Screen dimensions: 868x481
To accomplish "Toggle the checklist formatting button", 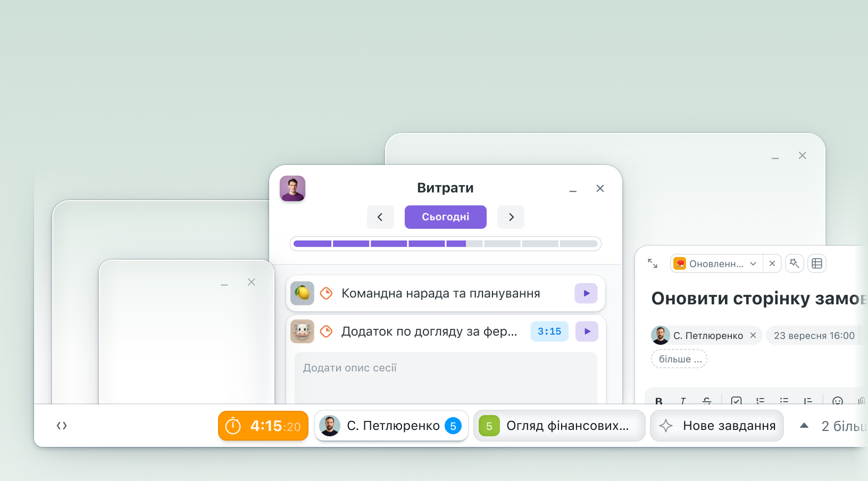I will pos(736,401).
